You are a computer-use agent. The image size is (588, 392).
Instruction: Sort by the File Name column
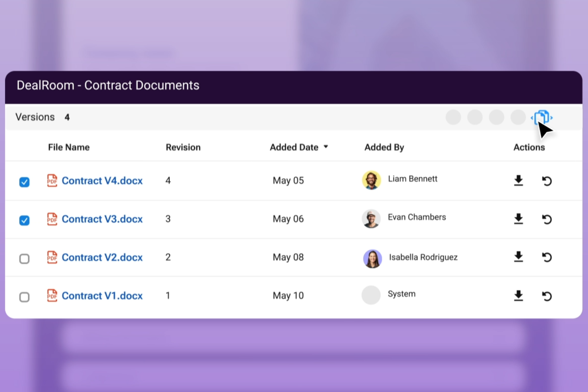(69, 147)
